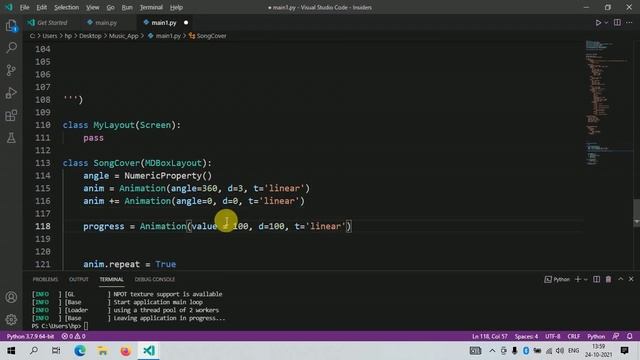Viewport: 640px width, 360px height.
Task: Click Python 3.7.9 64-bit interpreter selector
Action: coord(30,336)
